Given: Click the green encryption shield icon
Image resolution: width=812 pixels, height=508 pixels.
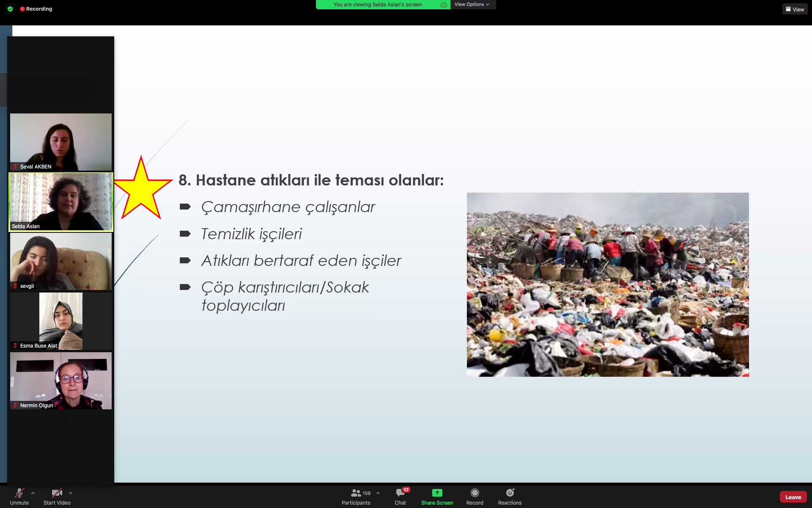Looking at the screenshot, I should [10, 9].
